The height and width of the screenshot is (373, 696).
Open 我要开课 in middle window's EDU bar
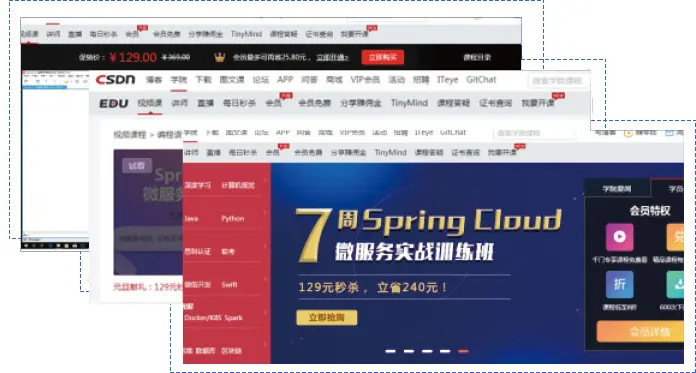point(538,103)
